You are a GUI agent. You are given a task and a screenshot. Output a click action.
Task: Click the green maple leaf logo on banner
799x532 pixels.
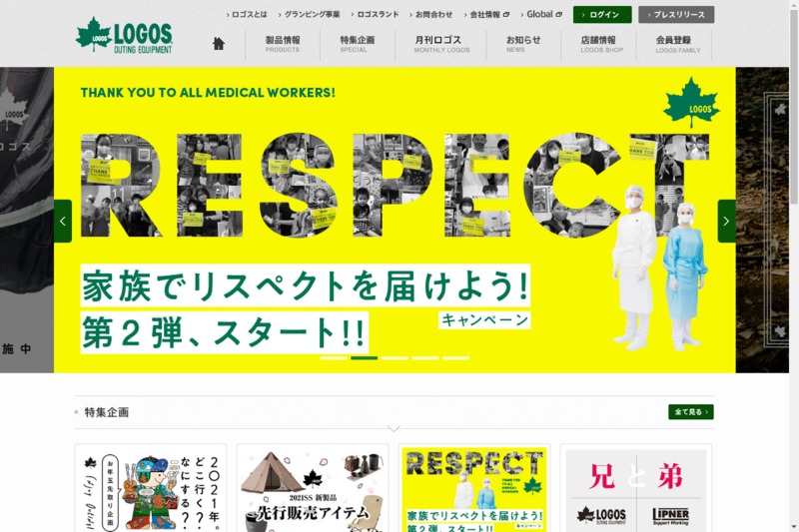click(x=691, y=103)
